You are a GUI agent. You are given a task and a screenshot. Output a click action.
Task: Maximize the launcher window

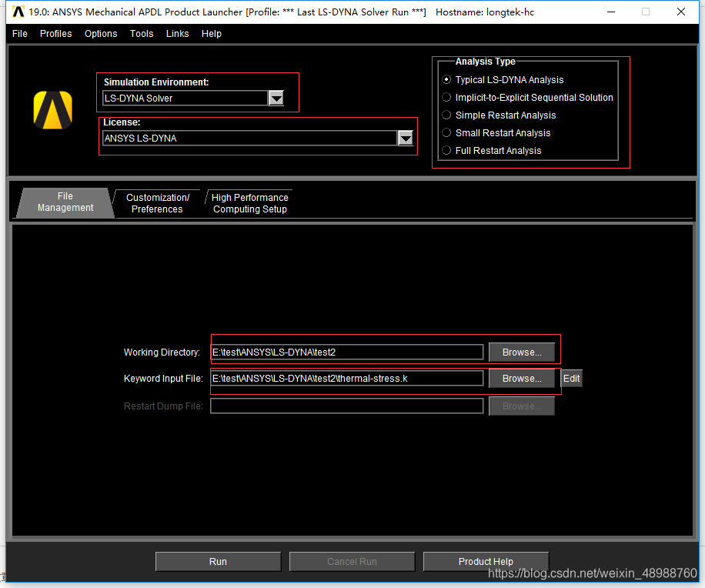click(x=646, y=12)
